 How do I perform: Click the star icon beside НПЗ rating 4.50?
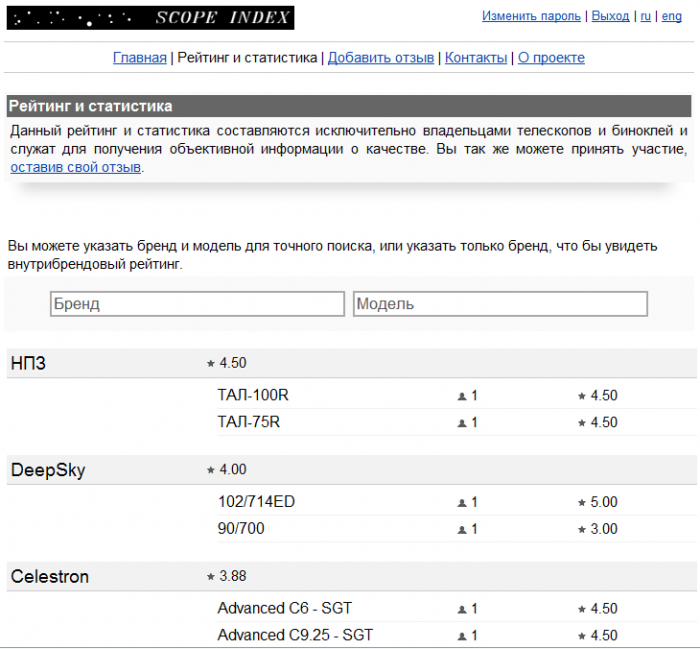[211, 363]
